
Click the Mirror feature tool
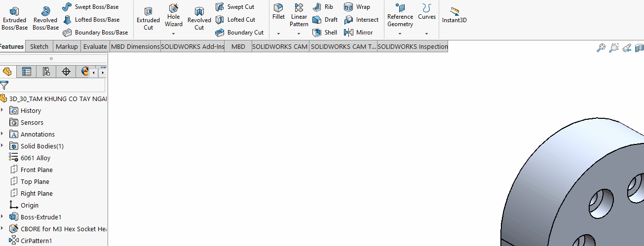pyautogui.click(x=358, y=33)
